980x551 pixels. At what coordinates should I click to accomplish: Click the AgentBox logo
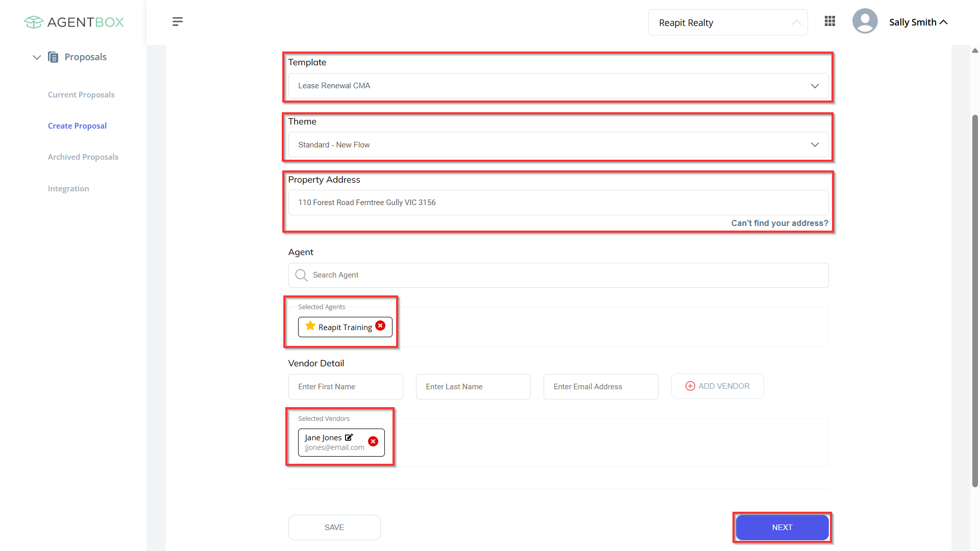click(x=74, y=22)
